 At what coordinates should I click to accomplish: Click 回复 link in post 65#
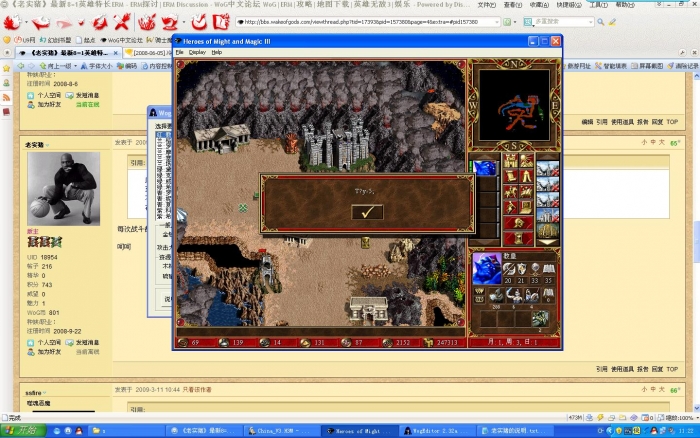coord(657,369)
